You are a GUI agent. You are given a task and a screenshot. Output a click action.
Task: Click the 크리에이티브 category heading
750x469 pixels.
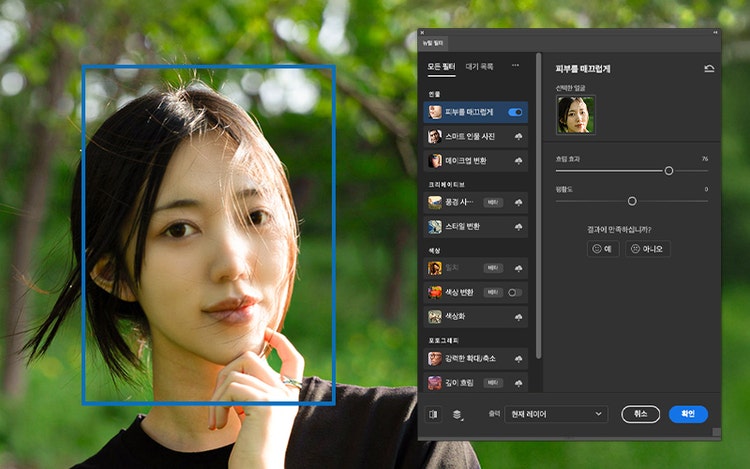(446, 185)
